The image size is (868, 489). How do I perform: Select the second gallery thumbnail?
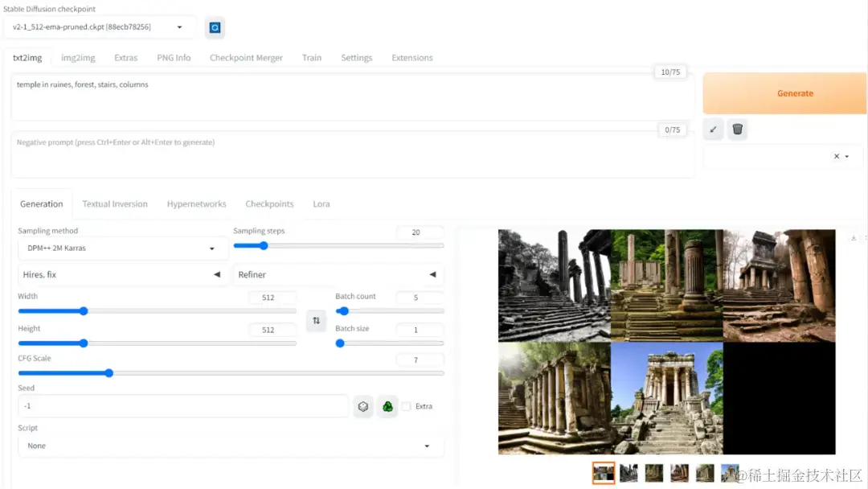pos(628,474)
